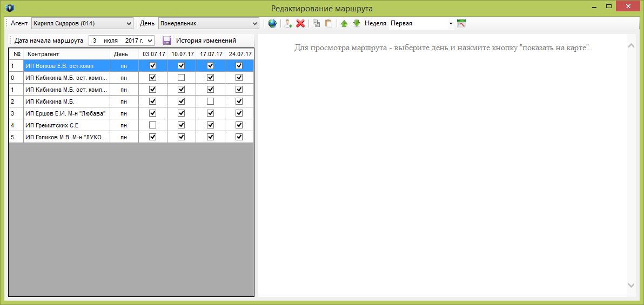
Task: Open the Агент dropdown
Action: tap(82, 23)
